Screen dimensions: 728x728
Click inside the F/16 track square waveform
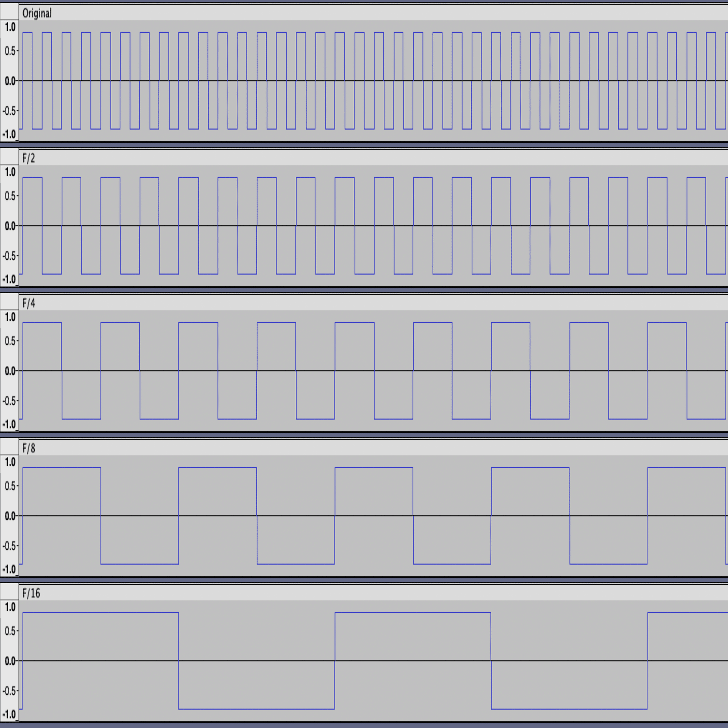tap(373, 661)
